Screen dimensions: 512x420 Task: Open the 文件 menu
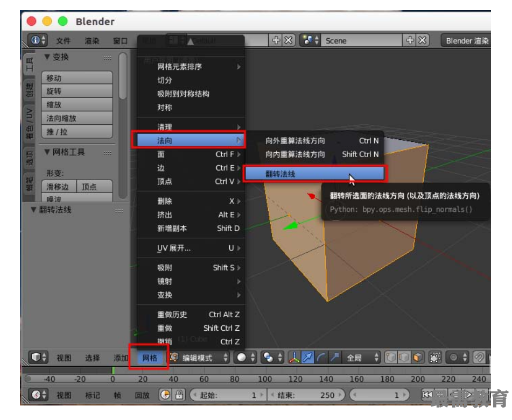(63, 40)
